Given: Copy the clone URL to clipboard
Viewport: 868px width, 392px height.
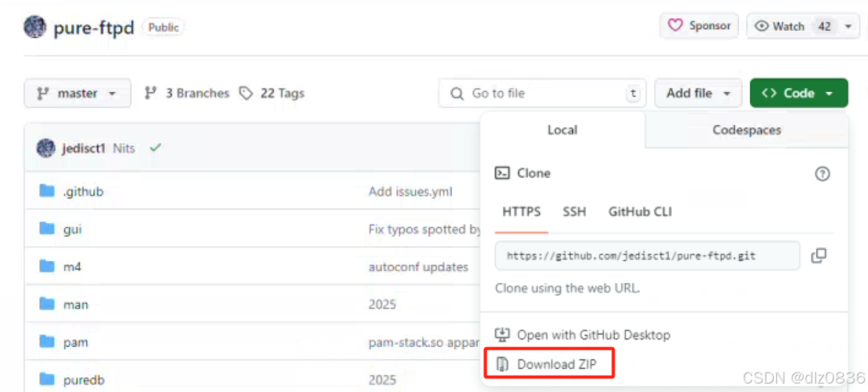Looking at the screenshot, I should 819,256.
